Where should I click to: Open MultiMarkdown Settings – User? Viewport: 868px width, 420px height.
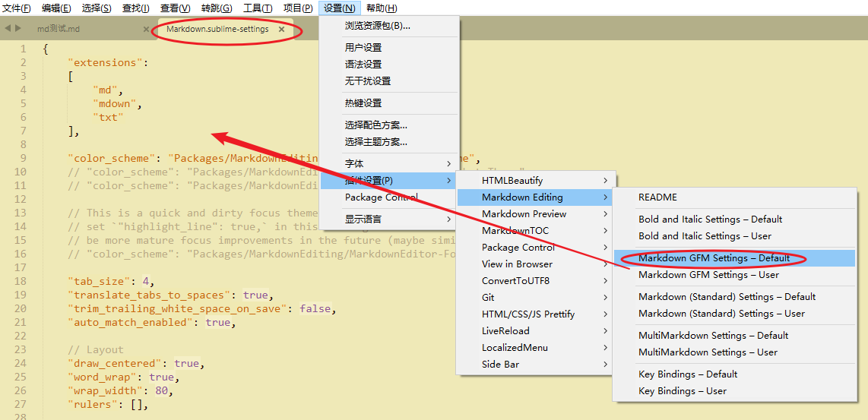[734, 352]
